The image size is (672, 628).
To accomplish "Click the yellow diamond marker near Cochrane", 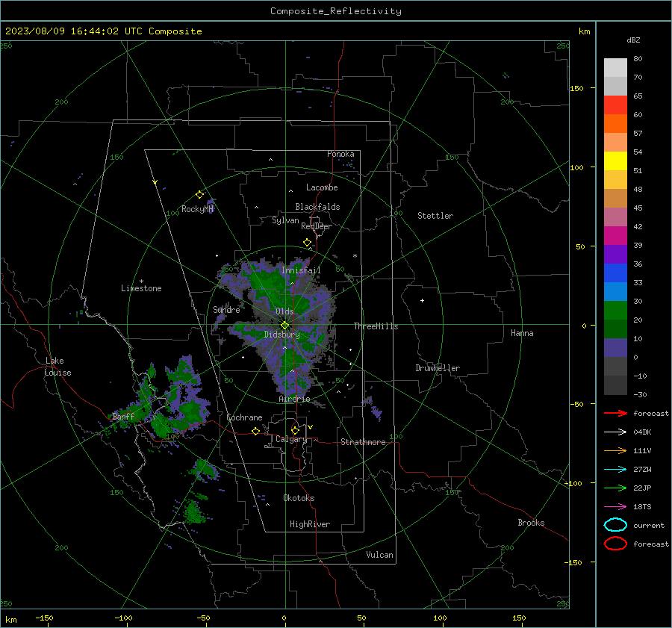I will 255,431.
